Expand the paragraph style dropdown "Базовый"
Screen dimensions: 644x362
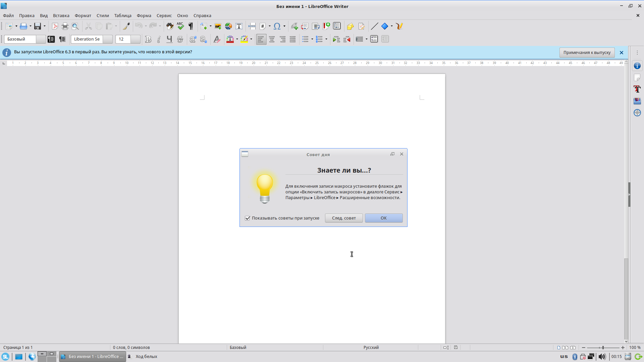41,39
